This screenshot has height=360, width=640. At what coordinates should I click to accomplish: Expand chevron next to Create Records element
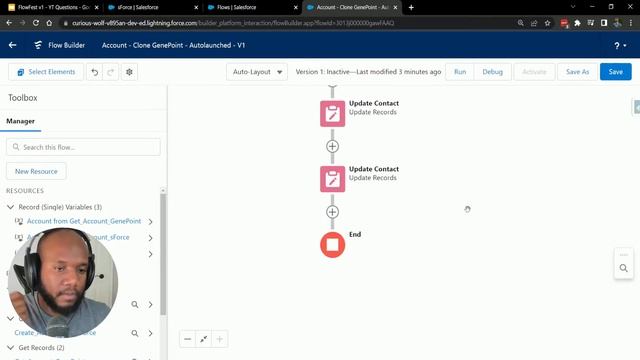pos(151,333)
